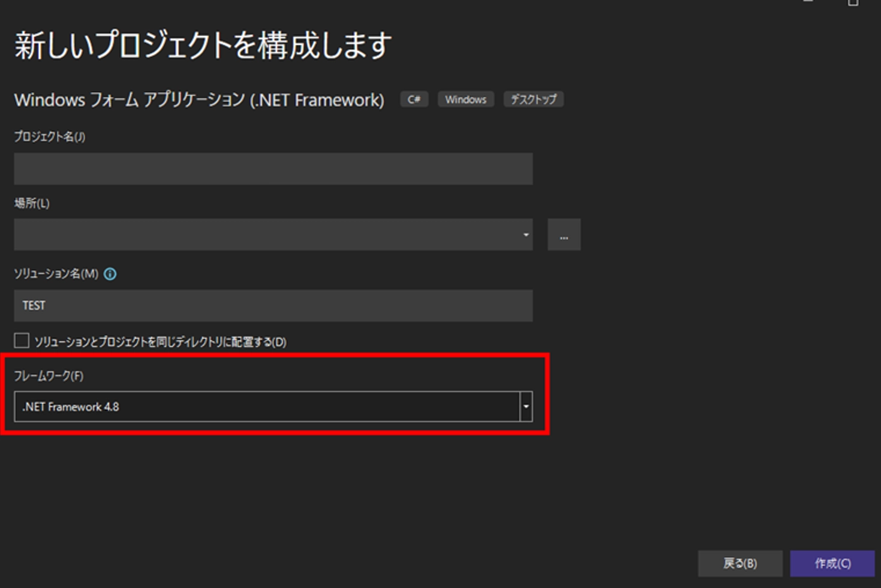Click the ソリューション名(M) label
Image resolution: width=881 pixels, height=588 pixels.
(x=56, y=274)
